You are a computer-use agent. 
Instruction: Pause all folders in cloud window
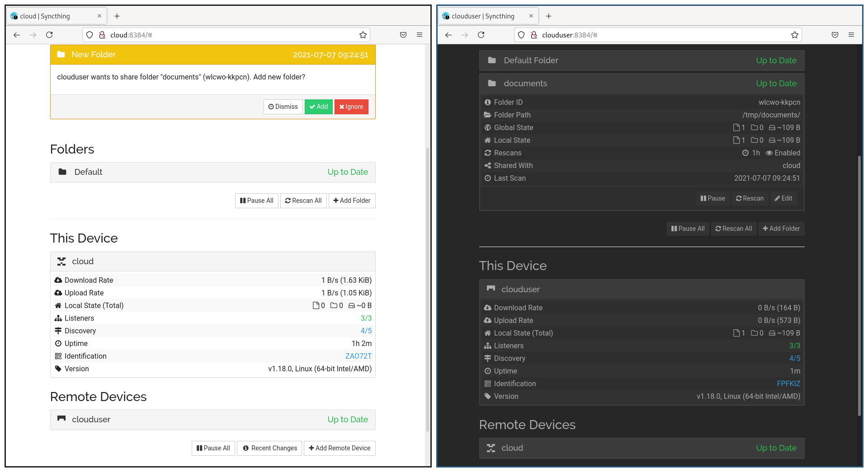coord(257,201)
